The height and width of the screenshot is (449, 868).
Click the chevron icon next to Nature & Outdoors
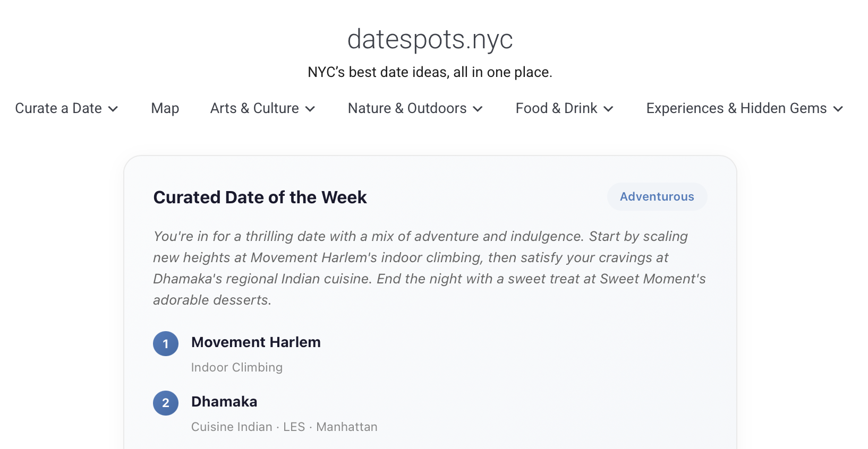[x=478, y=109]
